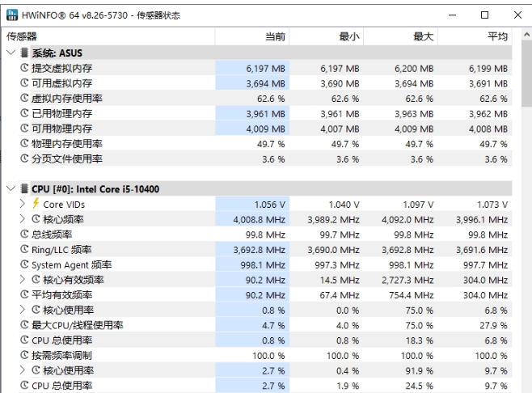
Task: Click the clock icon of 可用虚拟内存
Action: (24, 82)
